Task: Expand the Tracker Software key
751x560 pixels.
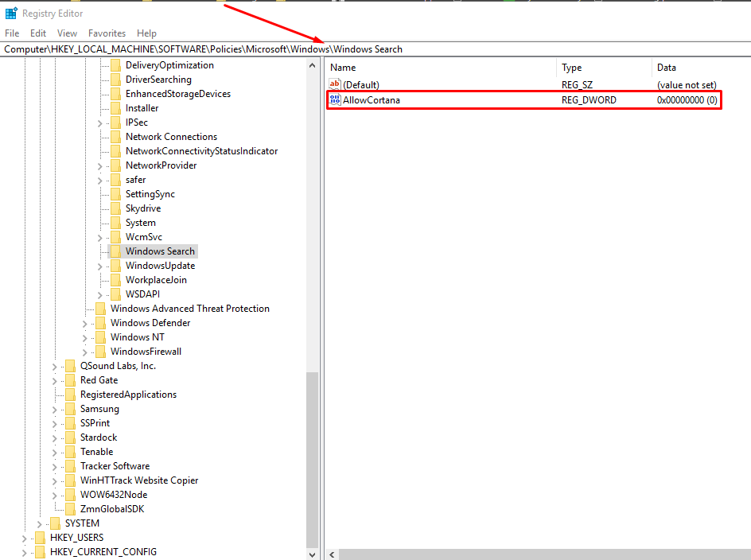Action: [x=54, y=468]
